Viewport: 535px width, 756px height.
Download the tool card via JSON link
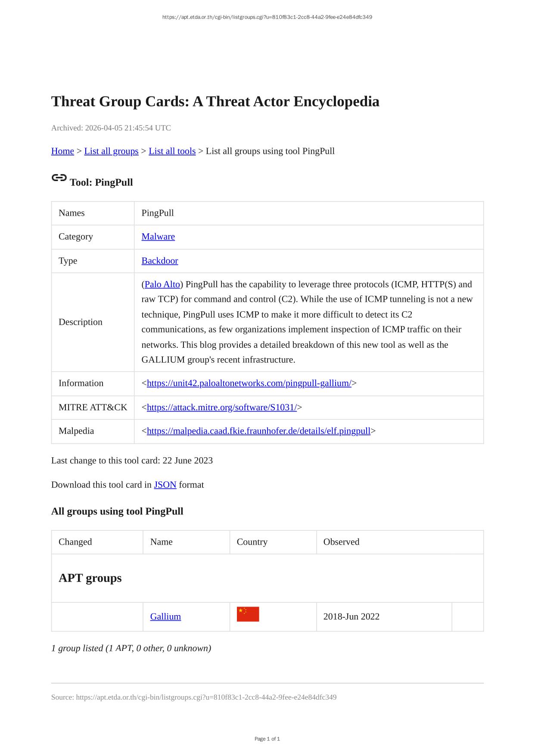click(x=165, y=485)
